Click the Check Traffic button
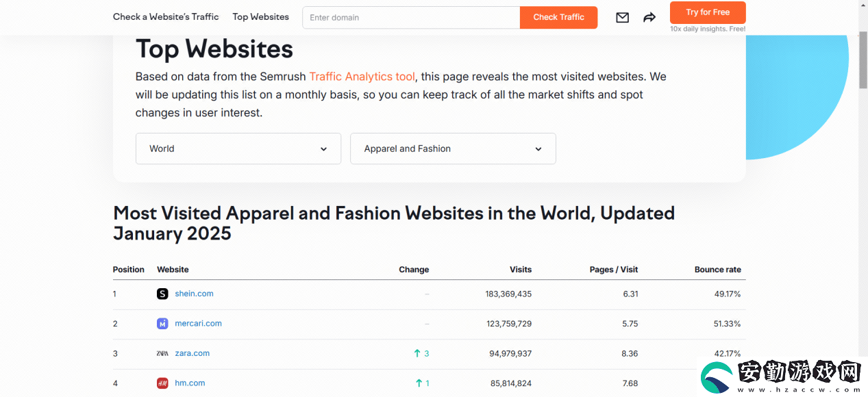868x397 pixels. pyautogui.click(x=558, y=17)
